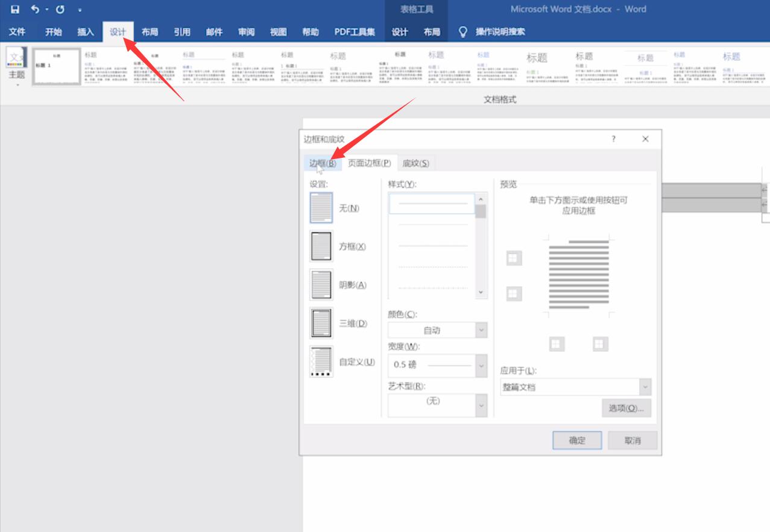Select the dashed line style in the list
Image resolution: width=770 pixels, height=532 pixels.
pyautogui.click(x=432, y=266)
